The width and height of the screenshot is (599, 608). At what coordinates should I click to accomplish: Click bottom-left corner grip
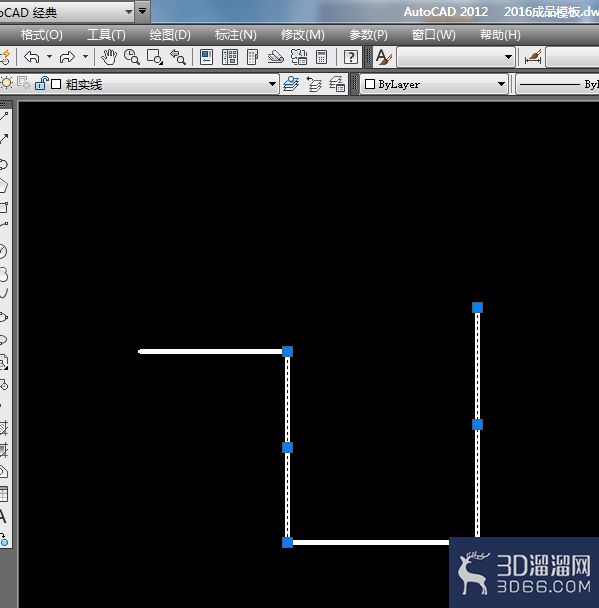(x=287, y=542)
